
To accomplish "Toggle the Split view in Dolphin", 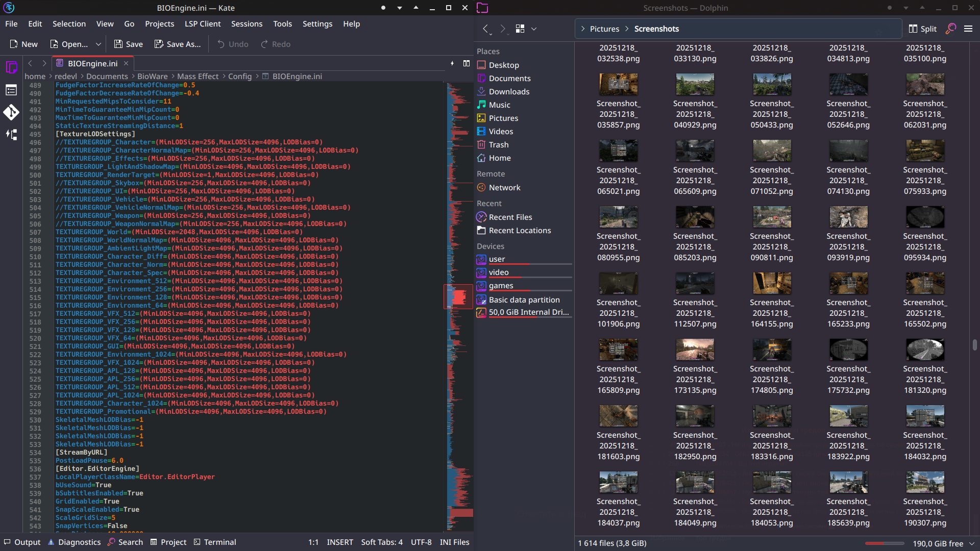I will [922, 29].
